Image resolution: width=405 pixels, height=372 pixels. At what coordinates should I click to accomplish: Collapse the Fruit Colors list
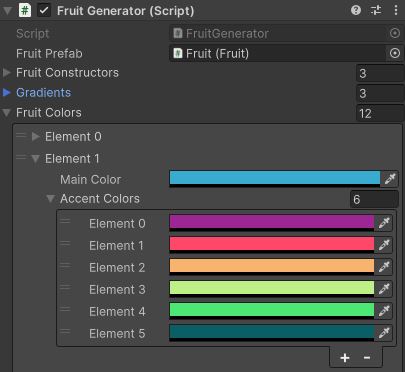pos(7,113)
